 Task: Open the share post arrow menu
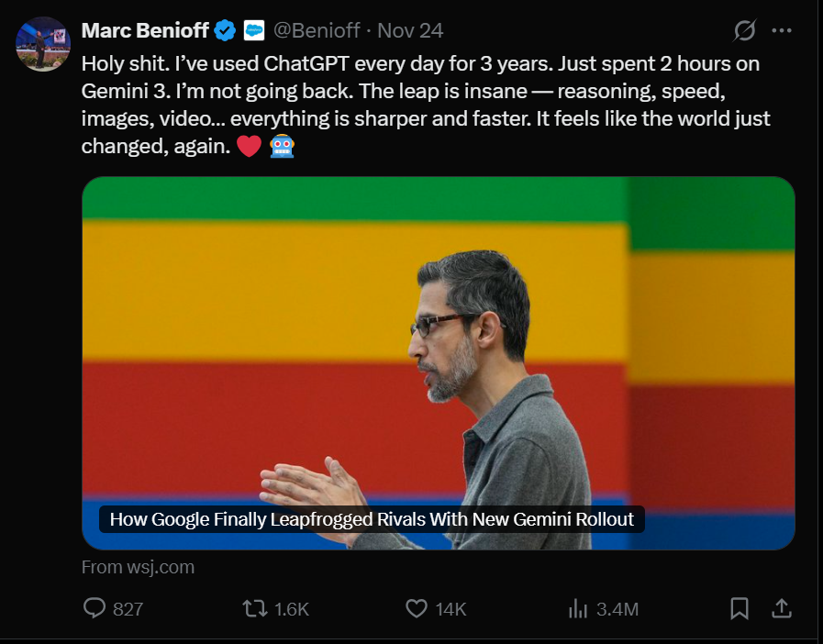[x=782, y=608]
